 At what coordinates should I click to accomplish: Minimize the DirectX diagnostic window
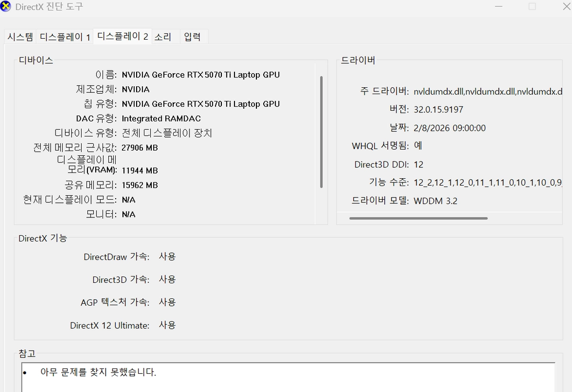click(499, 7)
